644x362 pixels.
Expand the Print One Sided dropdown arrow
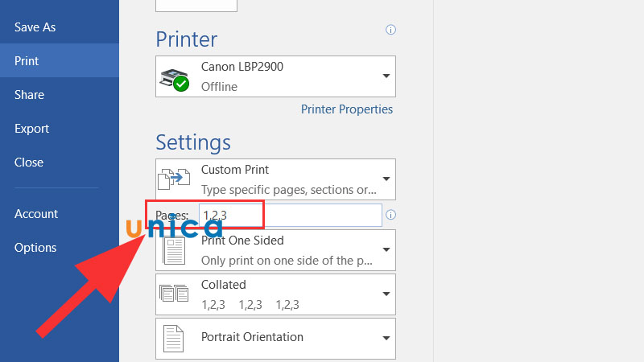tap(386, 250)
